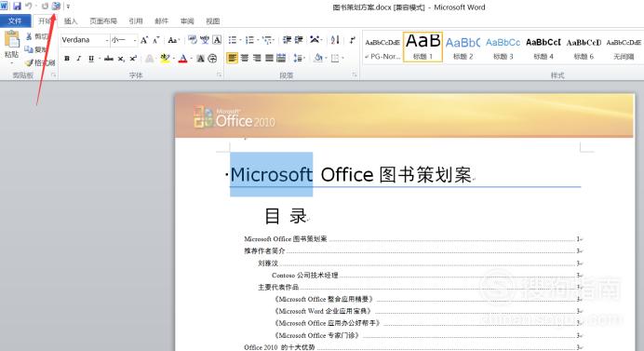The image size is (644, 351).
Task: Toggle Subscript formatting
Action: click(121, 59)
